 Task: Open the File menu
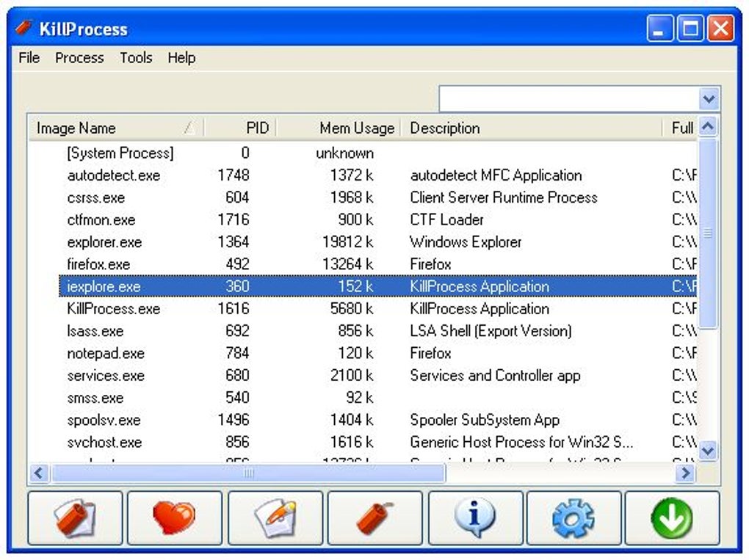[29, 58]
